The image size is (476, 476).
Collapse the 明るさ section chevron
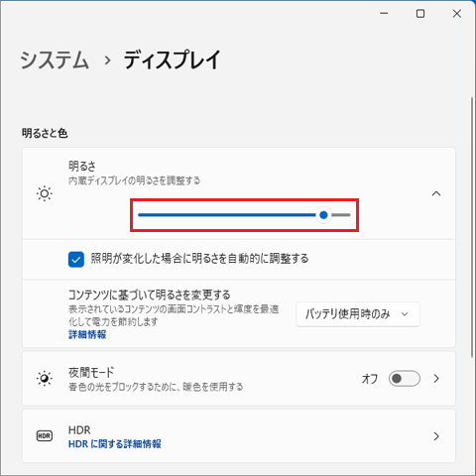(x=436, y=193)
